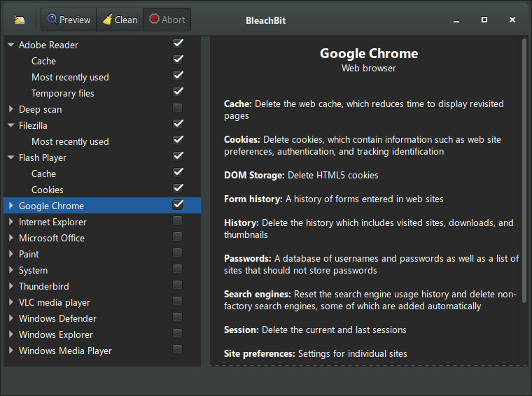Expand the Internet Explorer node
Viewport: 532px width, 396px height.
tap(11, 222)
